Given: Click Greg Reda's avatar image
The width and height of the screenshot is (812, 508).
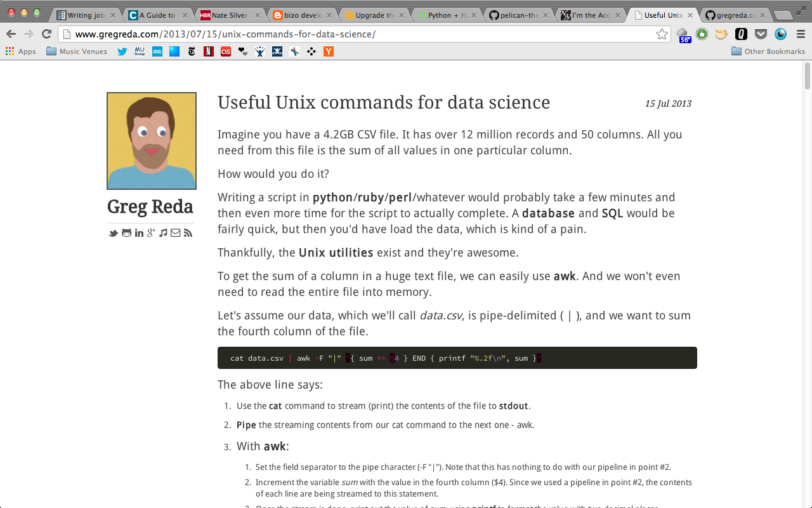Looking at the screenshot, I should tap(152, 141).
